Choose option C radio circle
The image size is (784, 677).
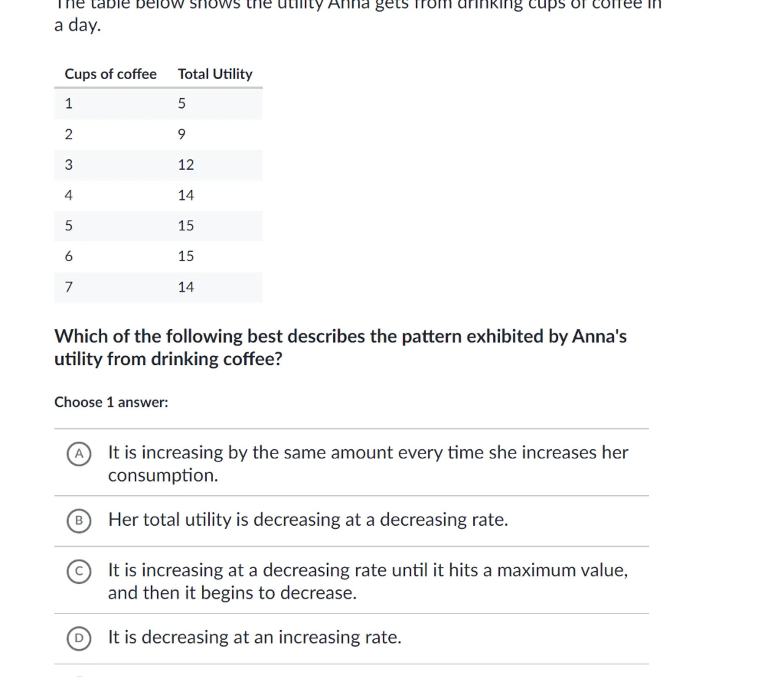[x=79, y=571]
